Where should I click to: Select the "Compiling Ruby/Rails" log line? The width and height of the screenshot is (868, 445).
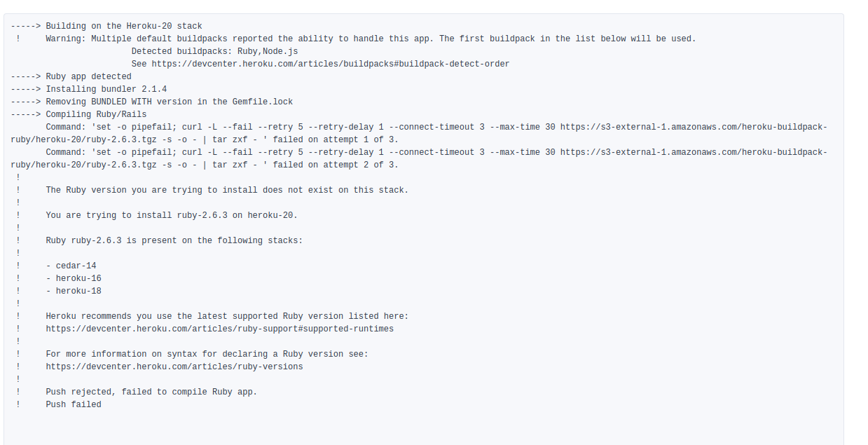(x=96, y=114)
